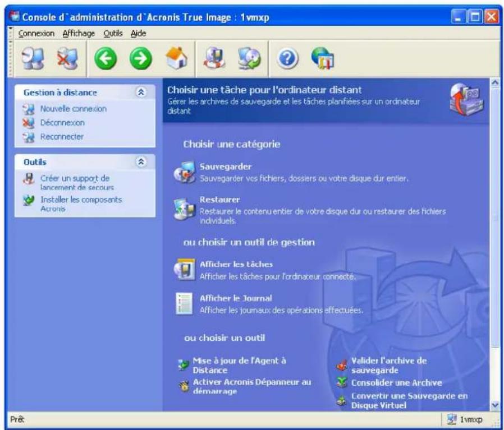This screenshot has height=430, width=504.
Task: Open Afficher les tâches link
Action: pos(236,264)
